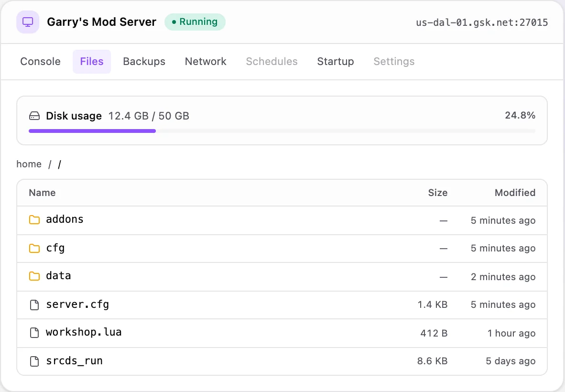Screen dimensions: 565x392
Task: Open the workshop.lua file name
Action: tap(84, 332)
